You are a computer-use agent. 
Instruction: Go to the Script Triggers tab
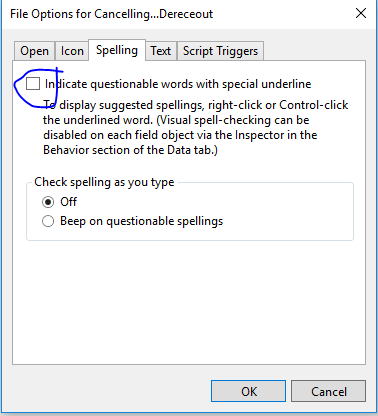pyautogui.click(x=220, y=51)
